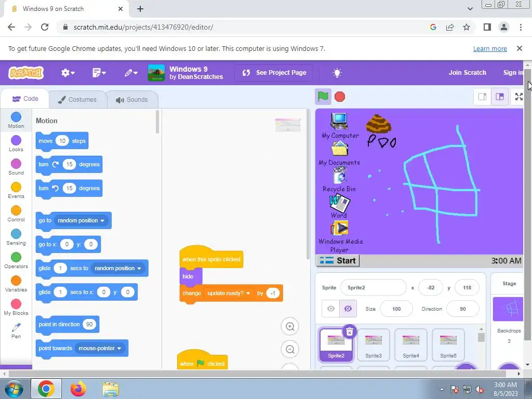Open the Windows Start orb
This screenshot has width=532, height=399.
point(13,389)
